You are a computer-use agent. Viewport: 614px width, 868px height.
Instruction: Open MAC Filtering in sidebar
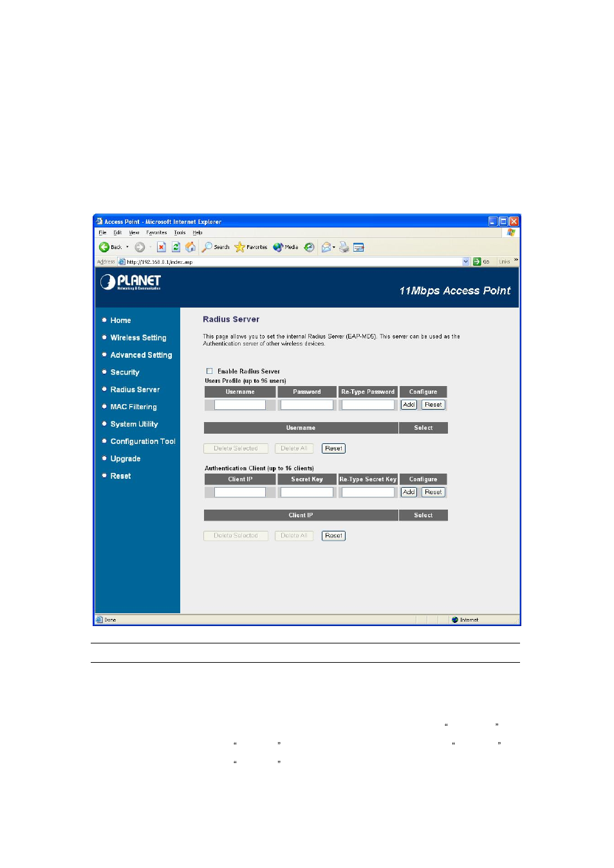tap(133, 407)
